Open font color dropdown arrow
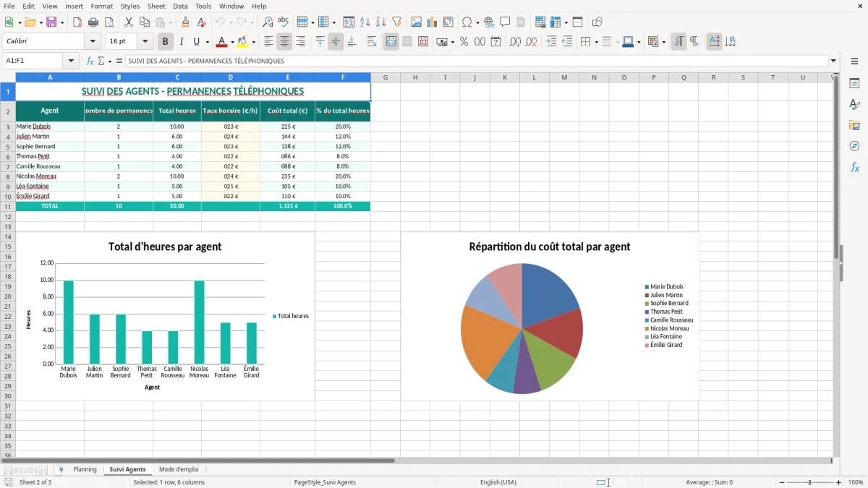Viewport: 868px width, 488px height. [x=233, y=42]
